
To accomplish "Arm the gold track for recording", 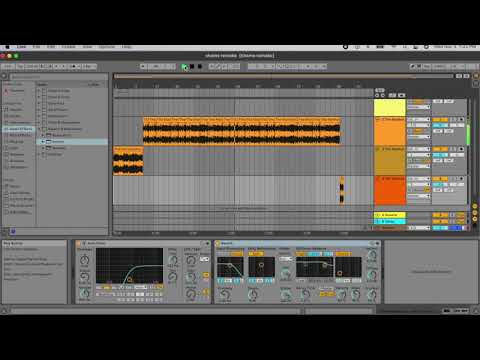I will [461, 149].
